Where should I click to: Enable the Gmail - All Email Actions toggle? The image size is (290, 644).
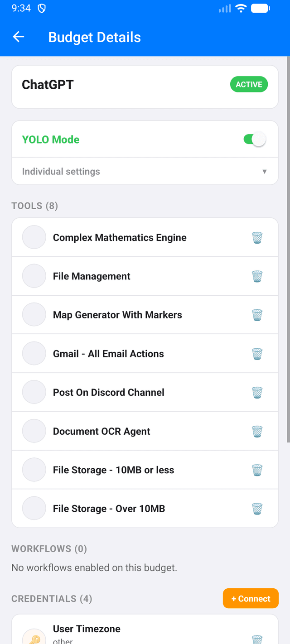[x=34, y=354]
